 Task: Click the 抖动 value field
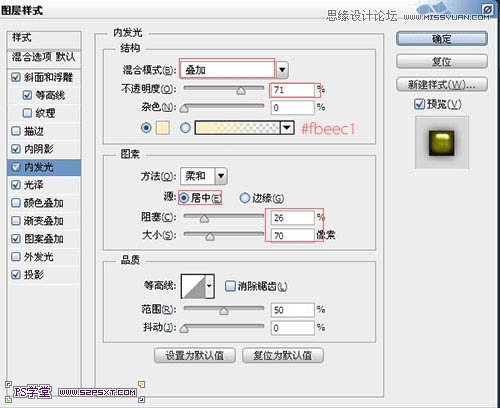click(x=292, y=328)
